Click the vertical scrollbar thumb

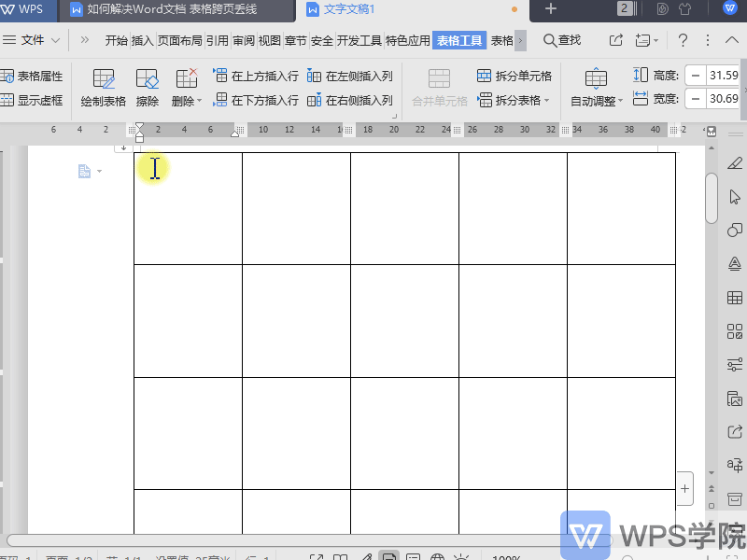[712, 198]
